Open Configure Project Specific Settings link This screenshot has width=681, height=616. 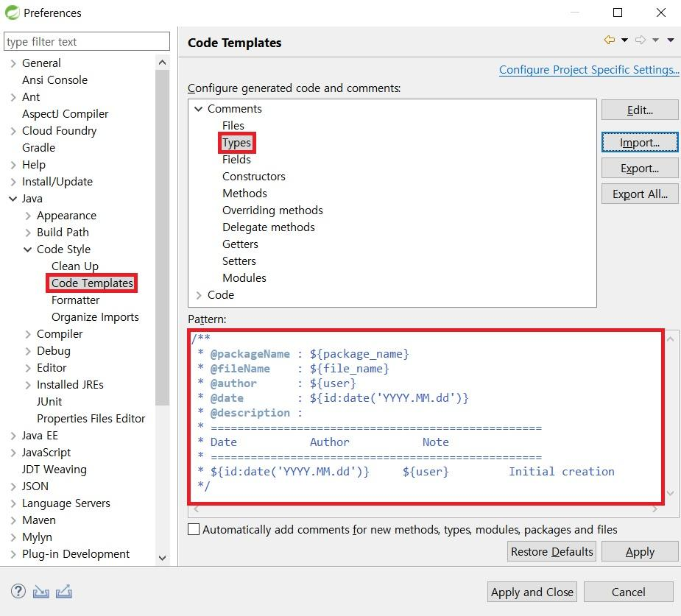(588, 70)
